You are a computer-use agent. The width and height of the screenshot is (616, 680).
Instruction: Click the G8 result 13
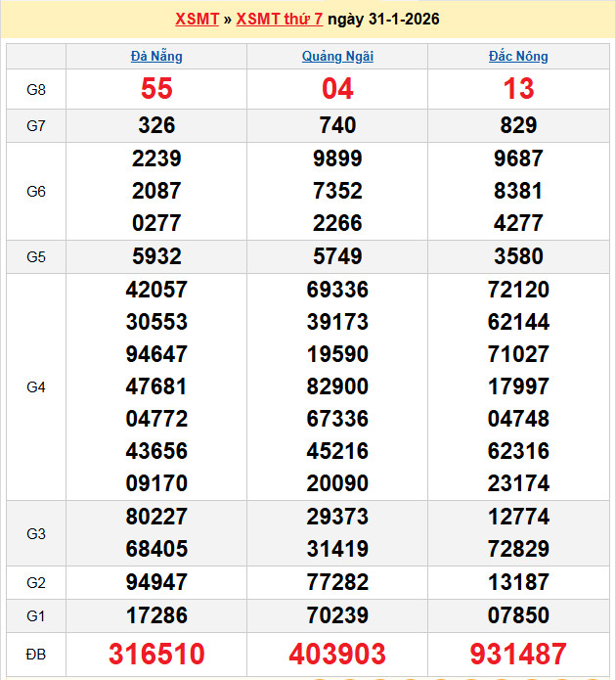(x=518, y=89)
